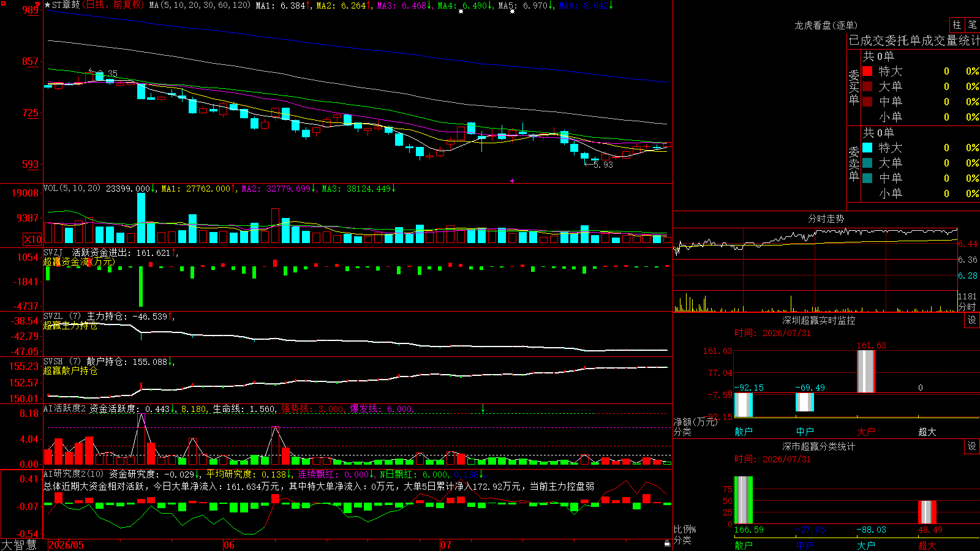Click the 委卖单 vertical label
The width and height of the screenshot is (980, 551).
854,164
